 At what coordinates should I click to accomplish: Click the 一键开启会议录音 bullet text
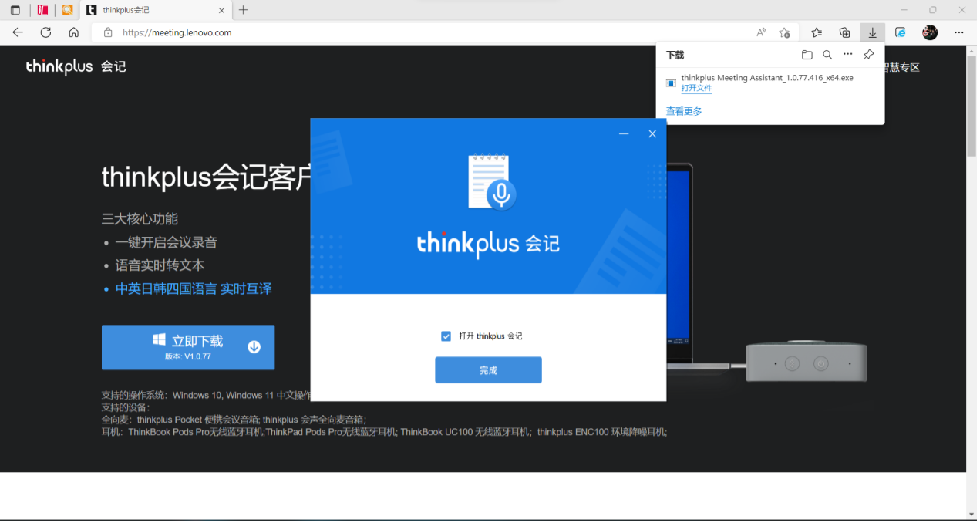coord(167,242)
